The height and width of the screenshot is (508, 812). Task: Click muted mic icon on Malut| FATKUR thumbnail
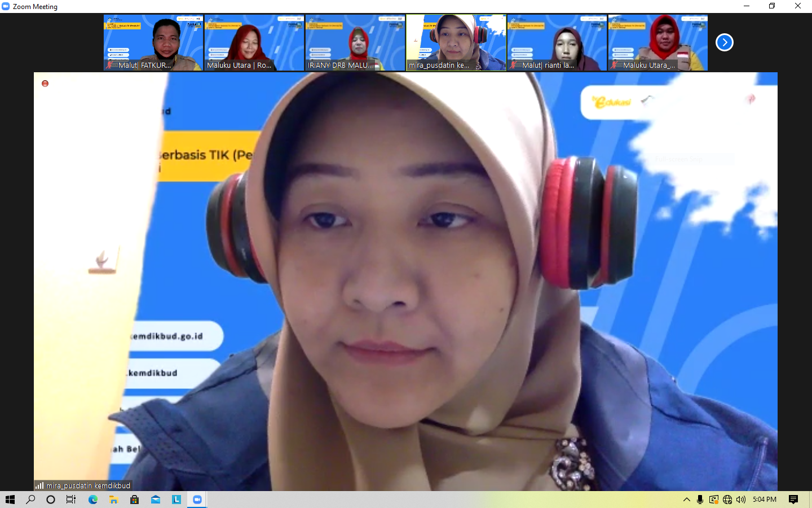(109, 65)
